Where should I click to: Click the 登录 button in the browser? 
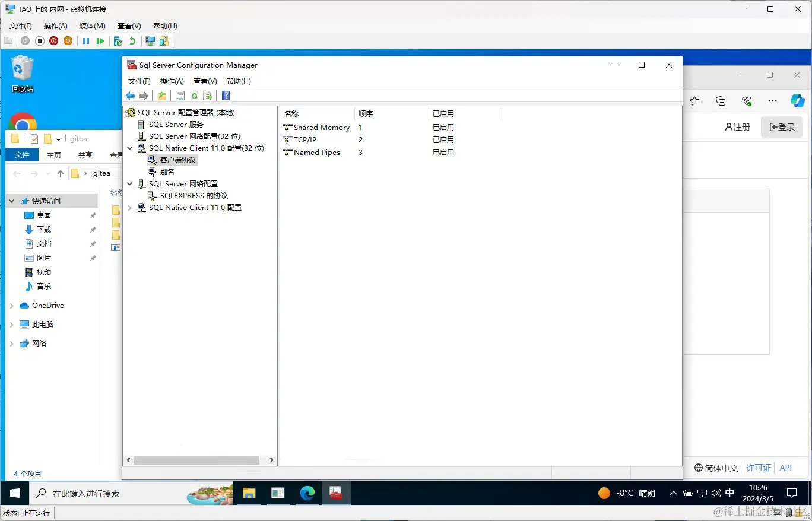pos(782,127)
